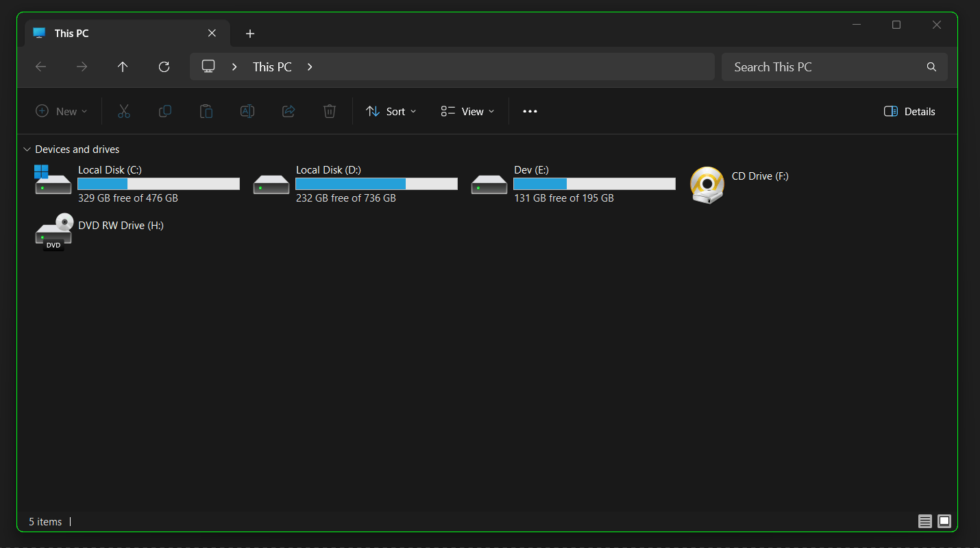The height and width of the screenshot is (548, 980).
Task: Add a new tab
Action: pyautogui.click(x=250, y=33)
